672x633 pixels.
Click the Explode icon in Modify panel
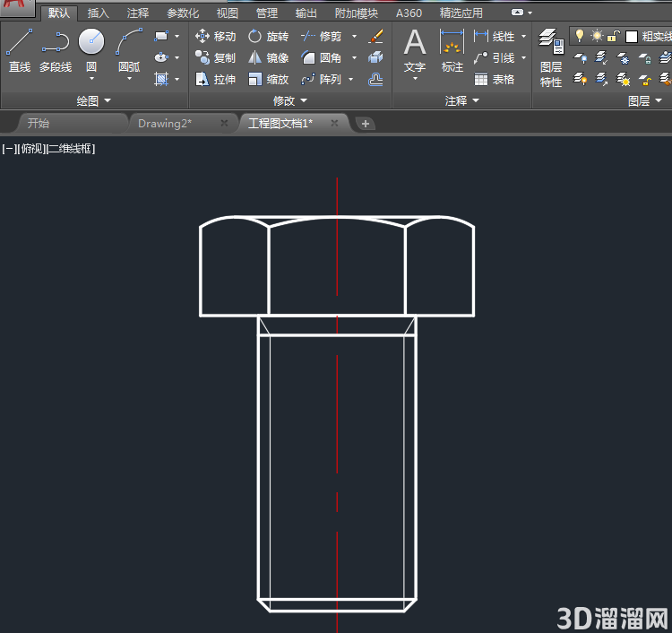(x=375, y=57)
